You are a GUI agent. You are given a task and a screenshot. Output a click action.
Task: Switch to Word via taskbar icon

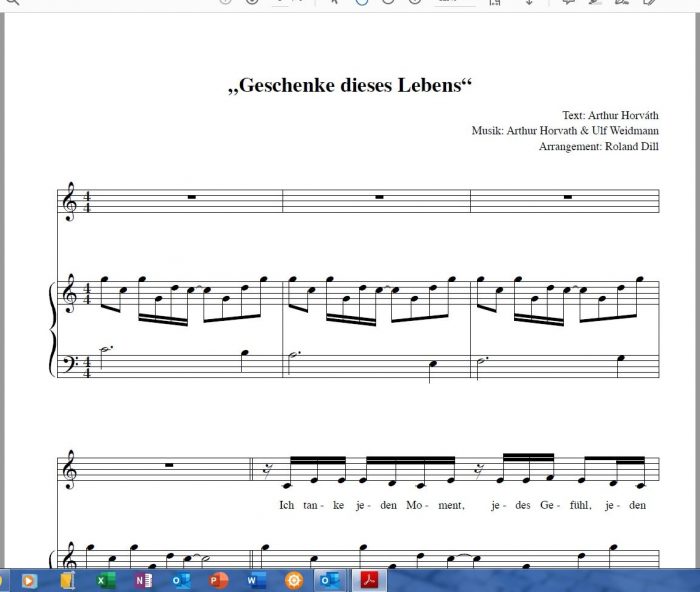click(x=256, y=580)
